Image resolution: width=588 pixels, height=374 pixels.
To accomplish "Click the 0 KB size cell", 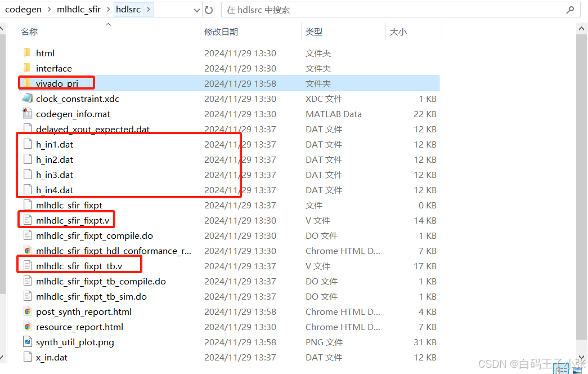I will 428,205.
